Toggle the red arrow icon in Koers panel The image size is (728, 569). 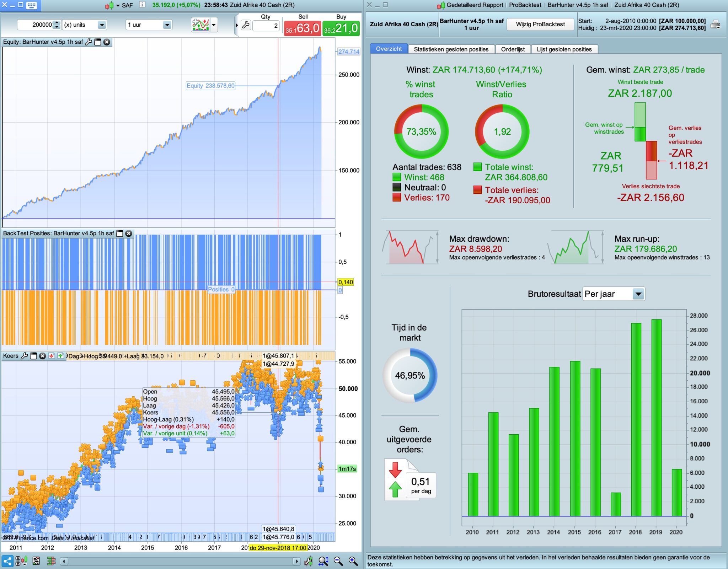pos(52,356)
